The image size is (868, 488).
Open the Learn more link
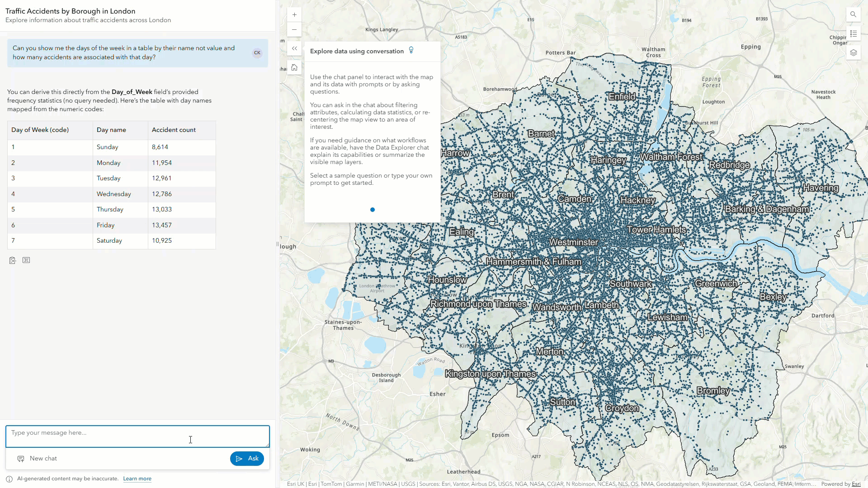point(137,479)
